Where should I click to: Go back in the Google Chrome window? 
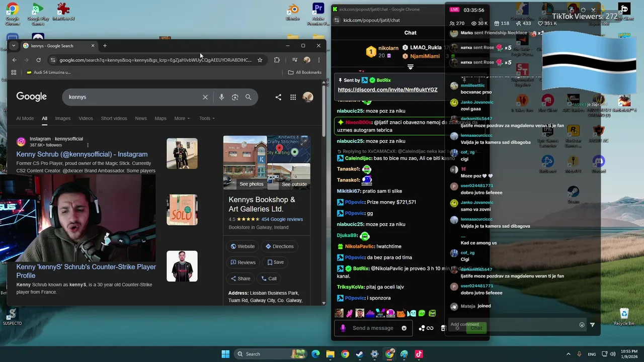point(14,60)
